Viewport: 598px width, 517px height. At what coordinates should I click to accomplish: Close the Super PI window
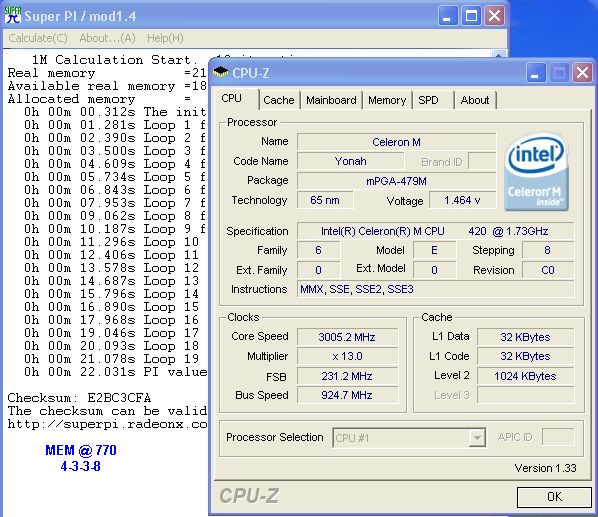click(495, 16)
